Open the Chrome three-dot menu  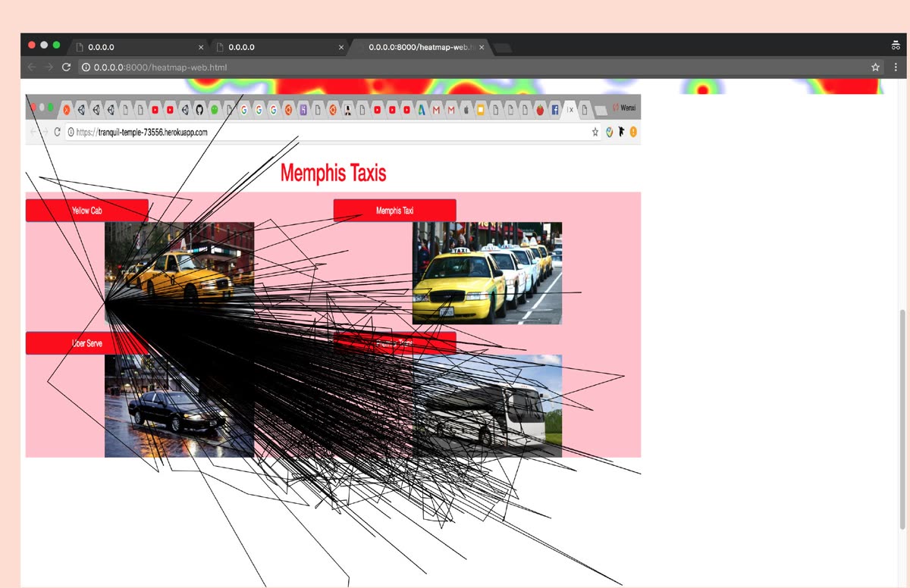[896, 67]
